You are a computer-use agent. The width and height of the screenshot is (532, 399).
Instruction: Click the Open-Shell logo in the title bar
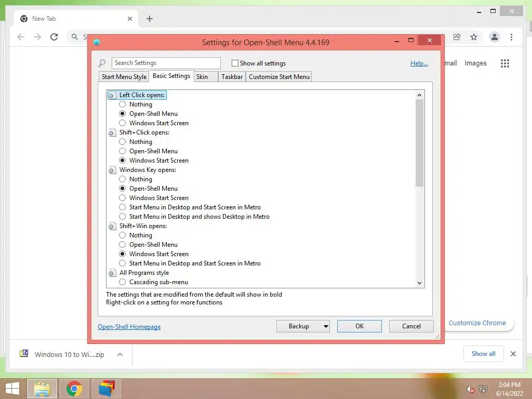97,43
